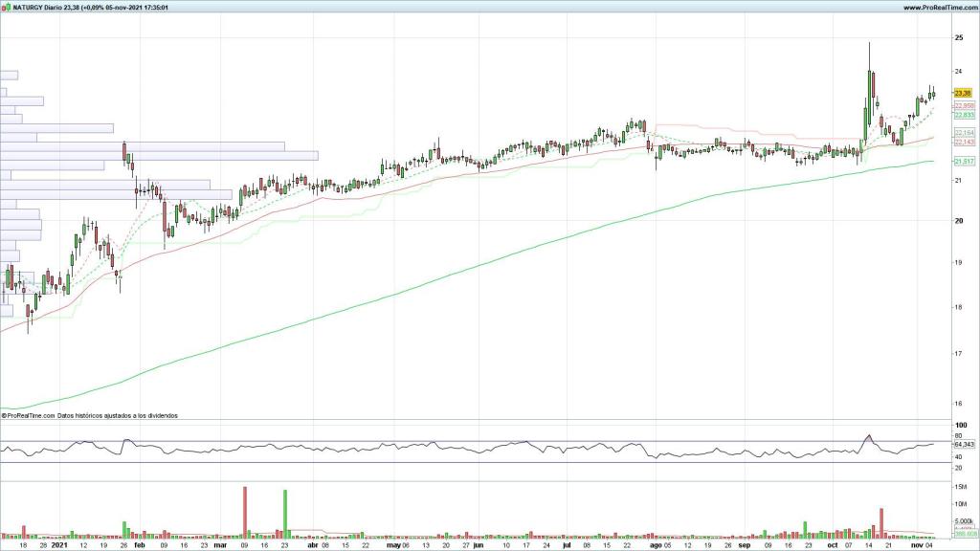Click the 22,958 red indicator price label
Screen dimensions: 980x551
[964, 105]
